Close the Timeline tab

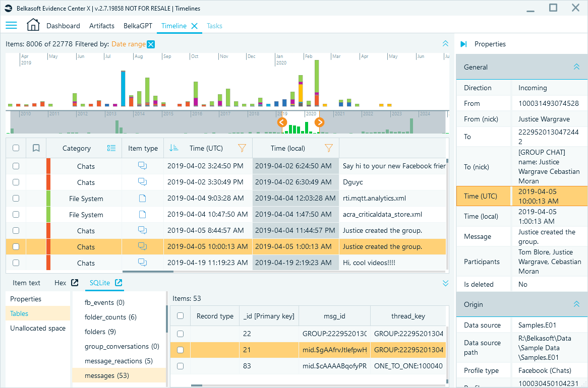(x=194, y=26)
